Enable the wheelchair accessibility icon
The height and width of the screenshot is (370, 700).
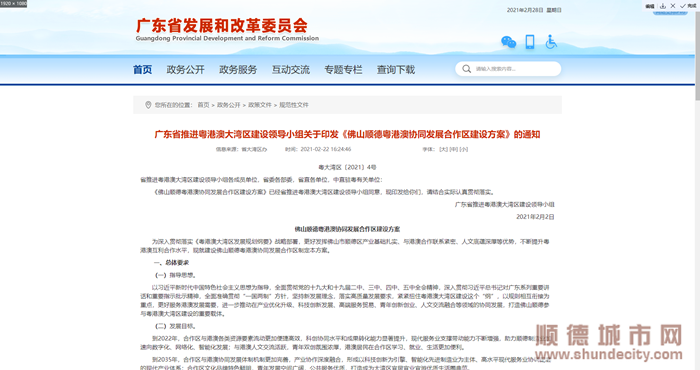[551, 42]
